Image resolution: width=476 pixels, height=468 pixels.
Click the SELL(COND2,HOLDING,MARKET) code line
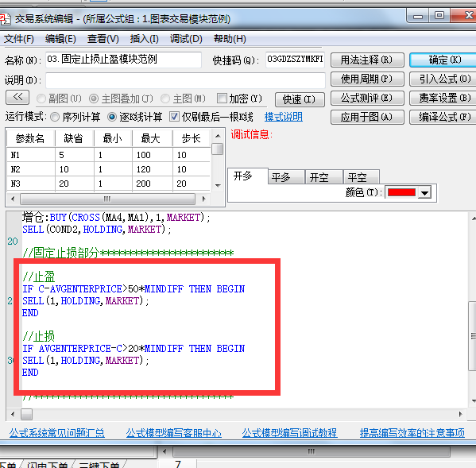click(x=96, y=230)
